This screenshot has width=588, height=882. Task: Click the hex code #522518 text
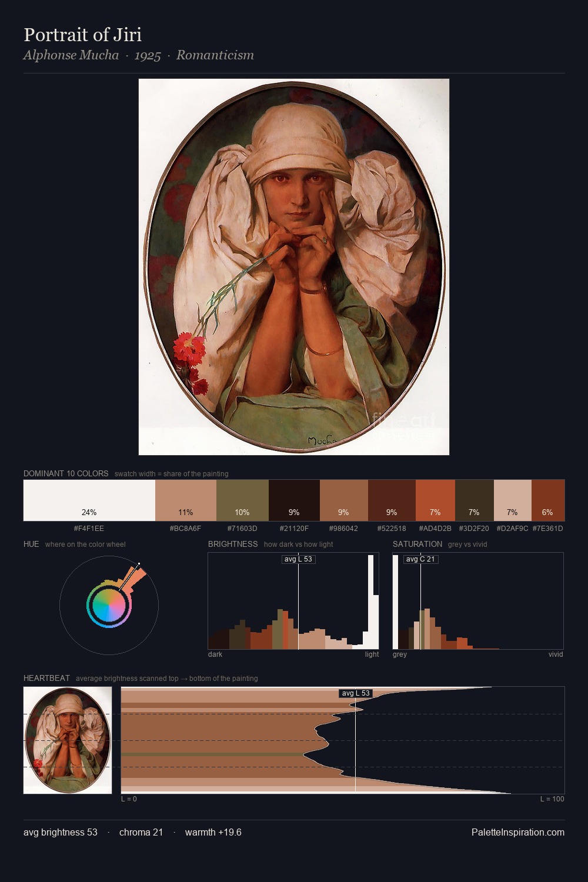click(392, 529)
